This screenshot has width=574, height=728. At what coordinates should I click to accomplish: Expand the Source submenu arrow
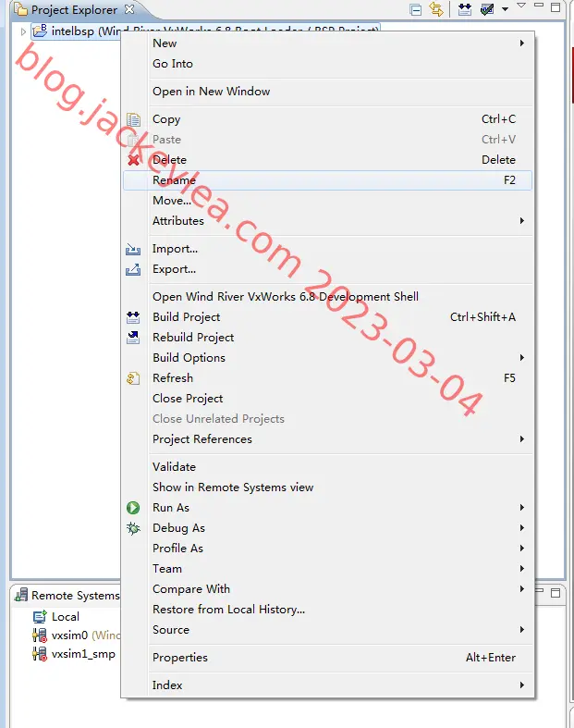[x=522, y=630]
